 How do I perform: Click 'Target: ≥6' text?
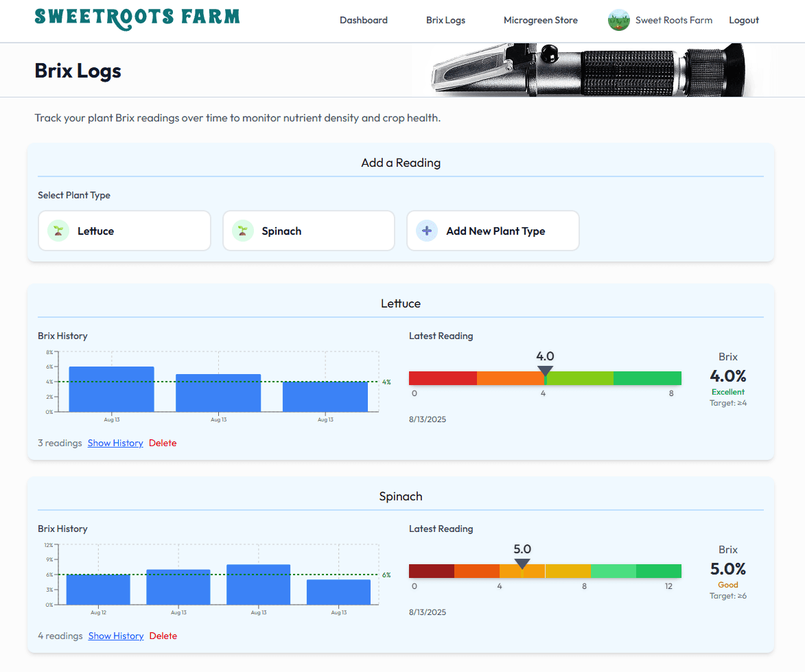point(728,596)
